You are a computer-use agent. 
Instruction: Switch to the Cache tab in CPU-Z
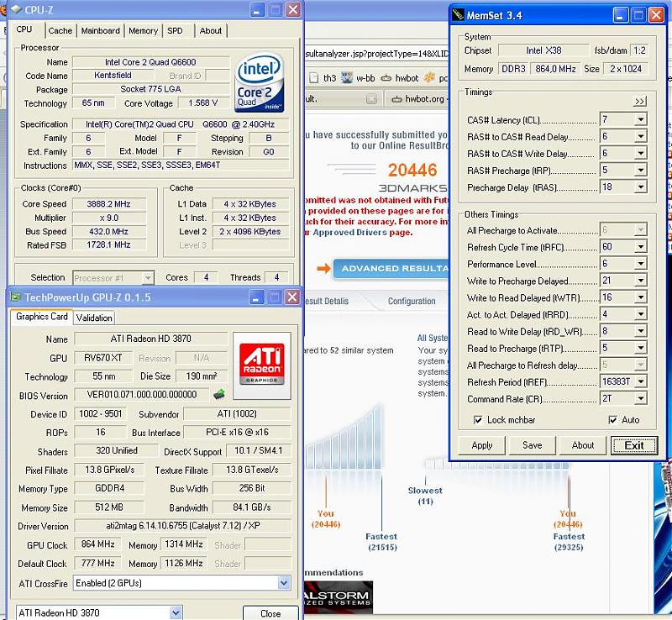[60, 31]
